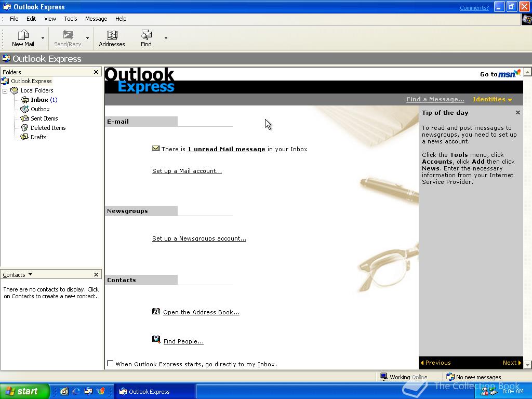Open the Windows Start menu
The width and height of the screenshot is (532, 399).
click(25, 391)
